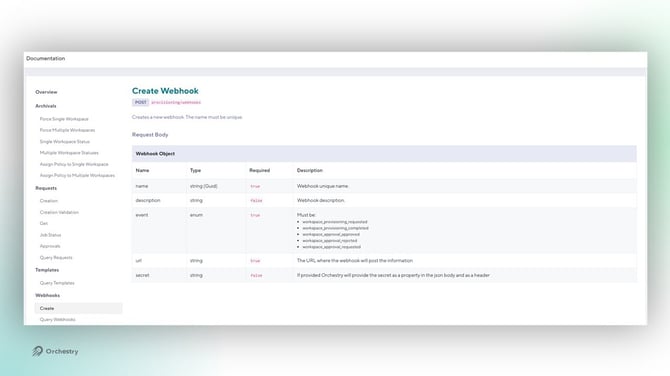This screenshot has width=670, height=376.
Task: Open the Creation Validation page
Action: (x=59, y=212)
